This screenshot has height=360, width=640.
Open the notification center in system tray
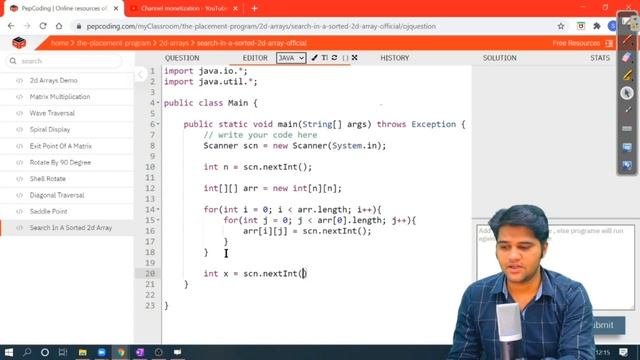click(623, 352)
